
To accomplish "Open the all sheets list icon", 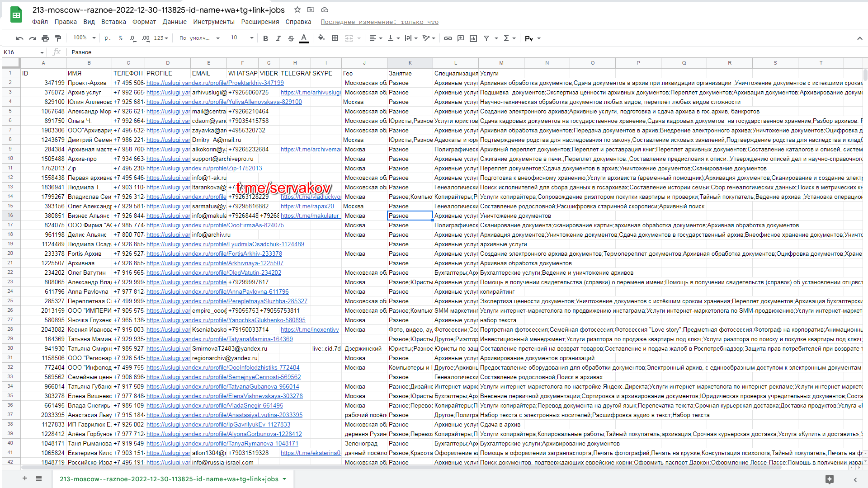I will tap(39, 479).
